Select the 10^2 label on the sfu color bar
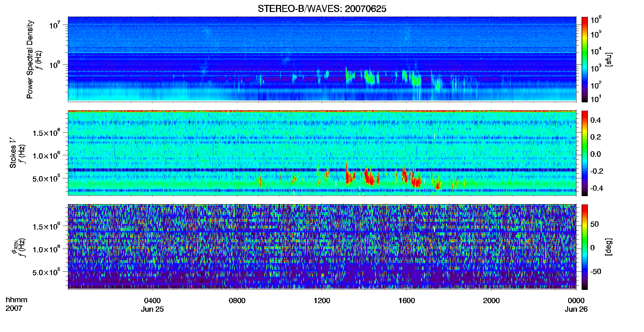Viewport: 644px width, 332px height. pos(596,85)
